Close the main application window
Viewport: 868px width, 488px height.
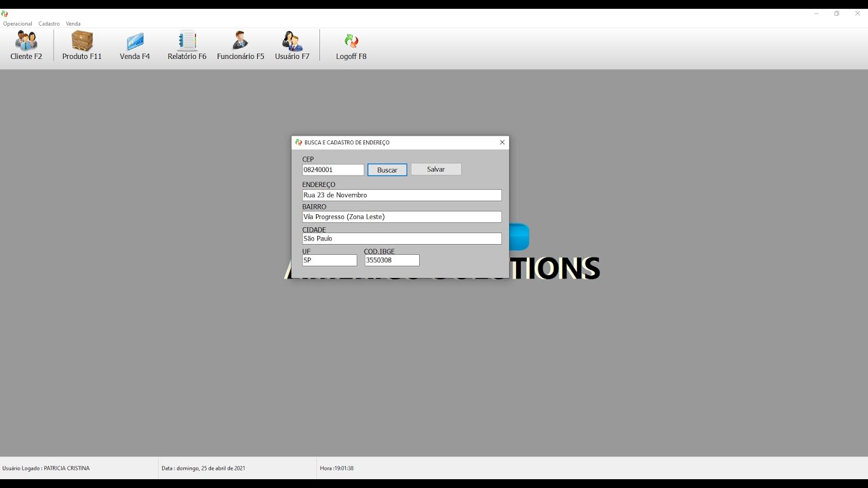tap(857, 14)
